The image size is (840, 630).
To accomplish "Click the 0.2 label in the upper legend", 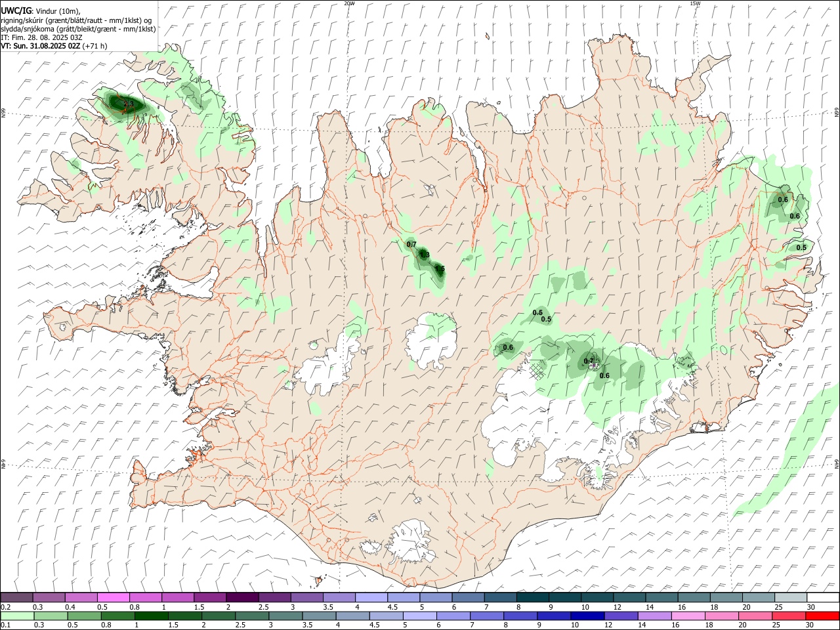I will pos(5,607).
